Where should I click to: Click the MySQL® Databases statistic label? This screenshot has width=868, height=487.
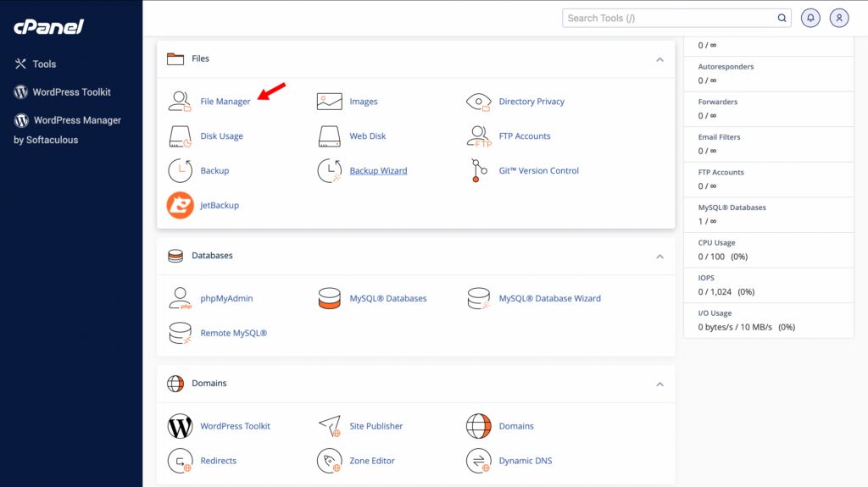tap(732, 208)
